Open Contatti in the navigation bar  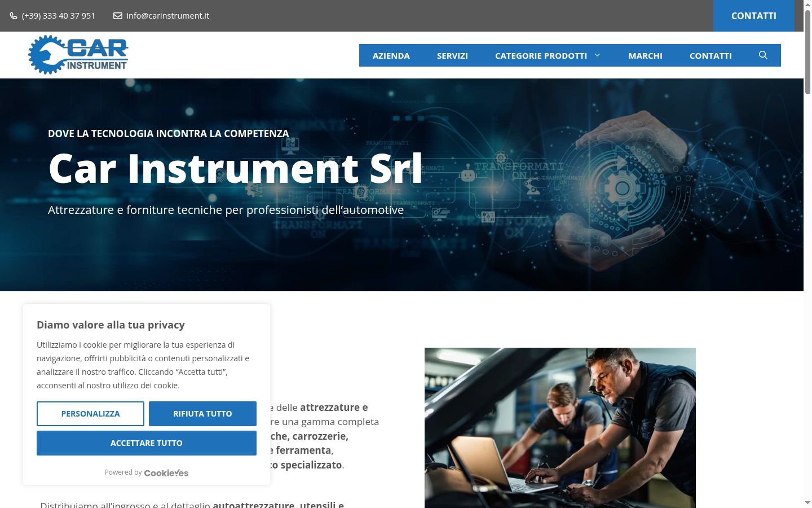(710, 55)
